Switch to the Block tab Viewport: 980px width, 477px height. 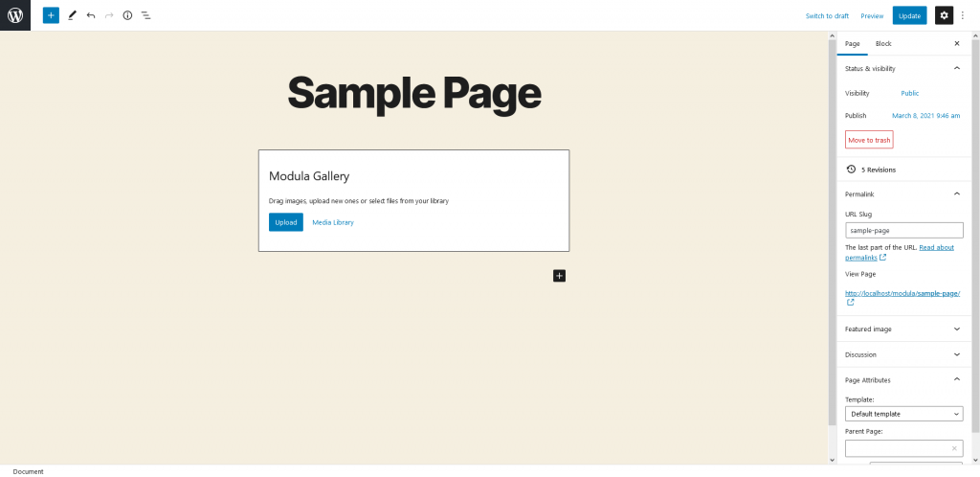(x=883, y=44)
